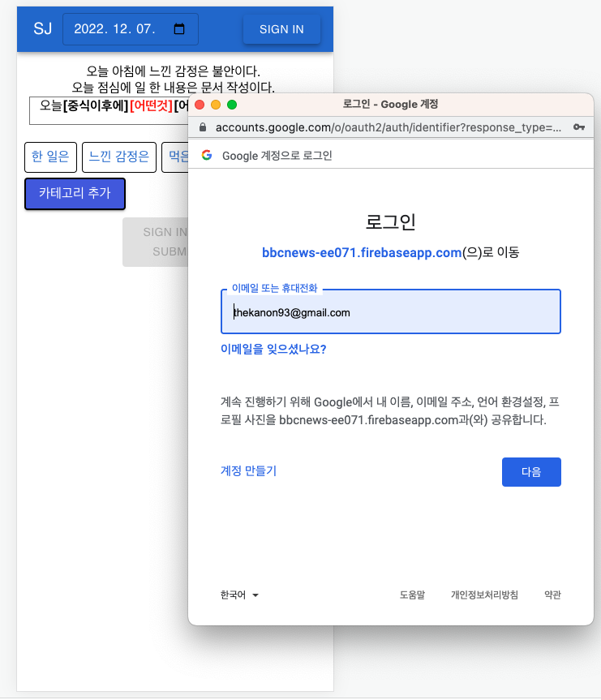601x700 pixels.
Task: Click the Google 계정으로 로그인 header text
Action: 277,156
